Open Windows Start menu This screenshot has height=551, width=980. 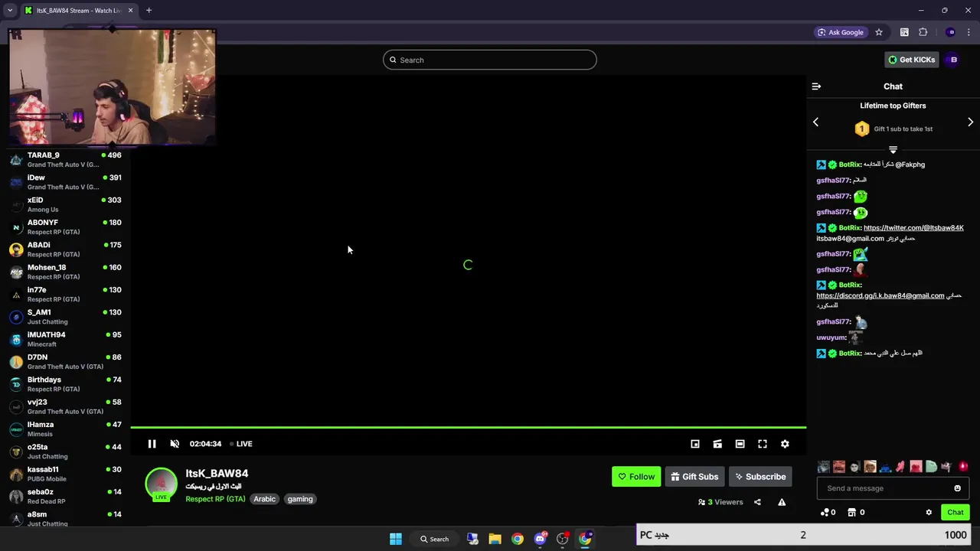click(x=396, y=539)
